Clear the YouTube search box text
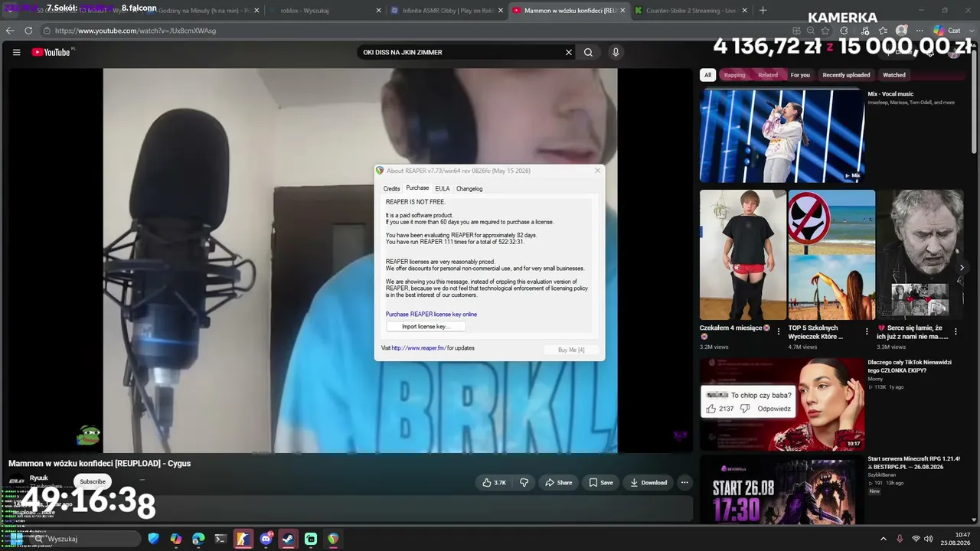Image resolution: width=980 pixels, height=551 pixels. coord(569,52)
